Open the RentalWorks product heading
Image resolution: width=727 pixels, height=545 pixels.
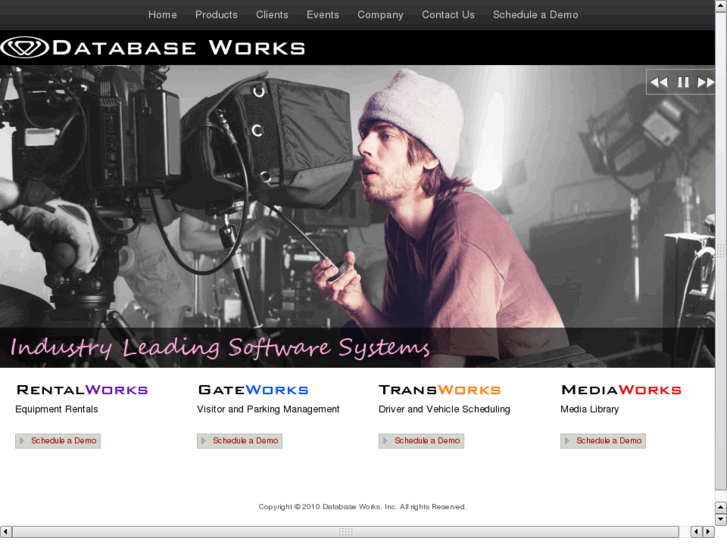click(x=82, y=390)
